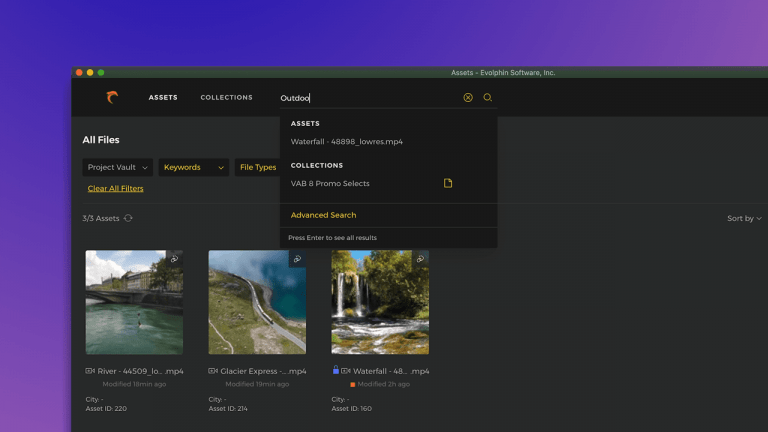Click the magnifying glass search icon
Image resolution: width=768 pixels, height=432 pixels.
click(x=488, y=98)
